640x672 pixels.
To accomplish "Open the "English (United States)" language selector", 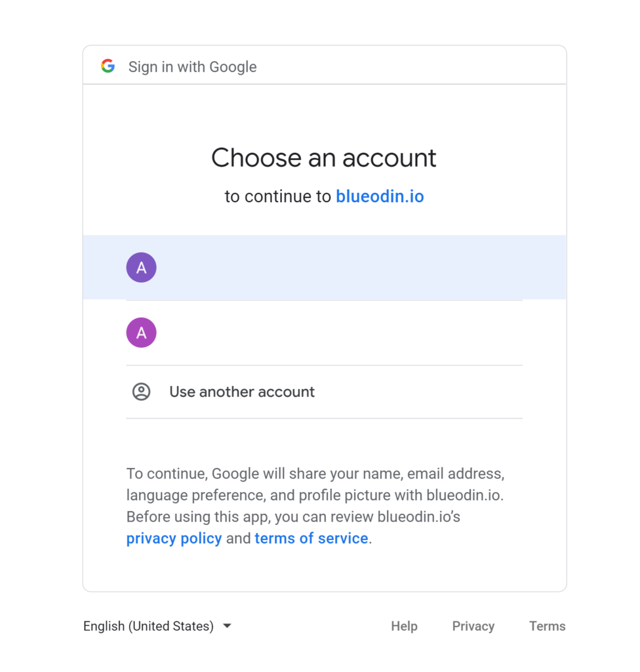I will (148, 626).
